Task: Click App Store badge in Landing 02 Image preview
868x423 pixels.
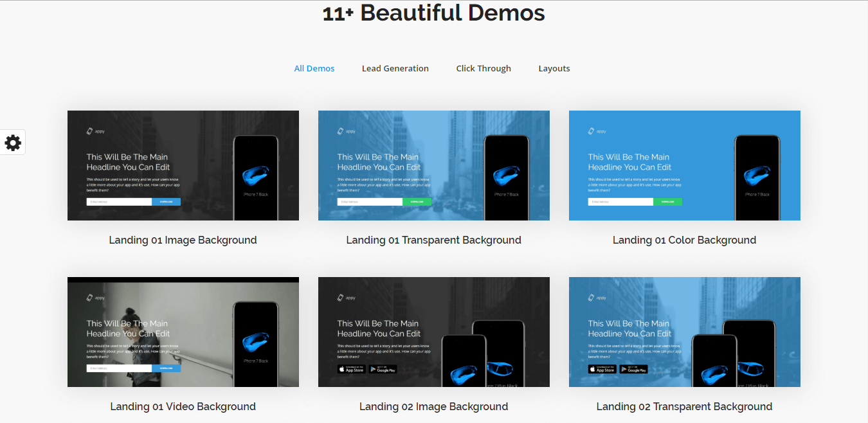Action: [x=351, y=369]
